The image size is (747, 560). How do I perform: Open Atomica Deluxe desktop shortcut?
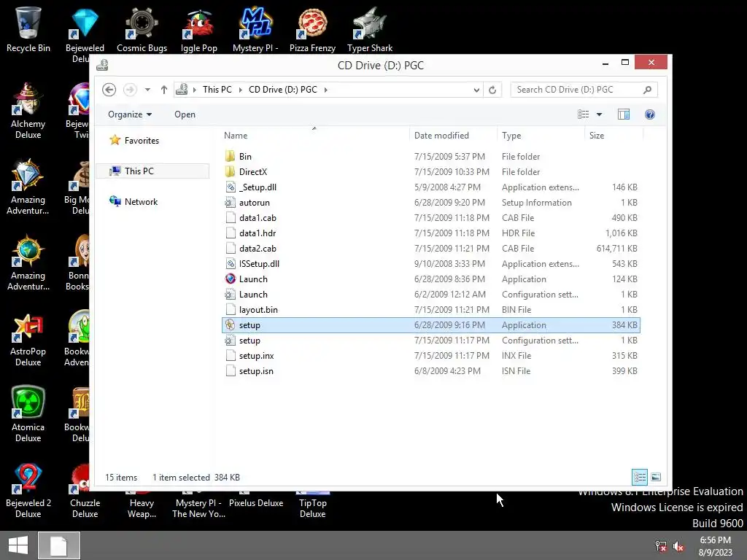point(28,414)
